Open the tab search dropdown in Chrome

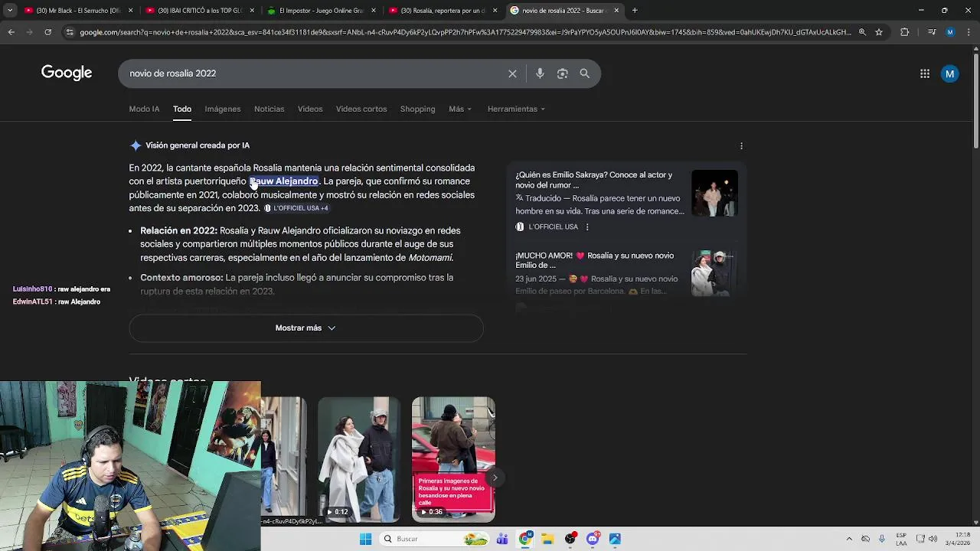(10, 11)
